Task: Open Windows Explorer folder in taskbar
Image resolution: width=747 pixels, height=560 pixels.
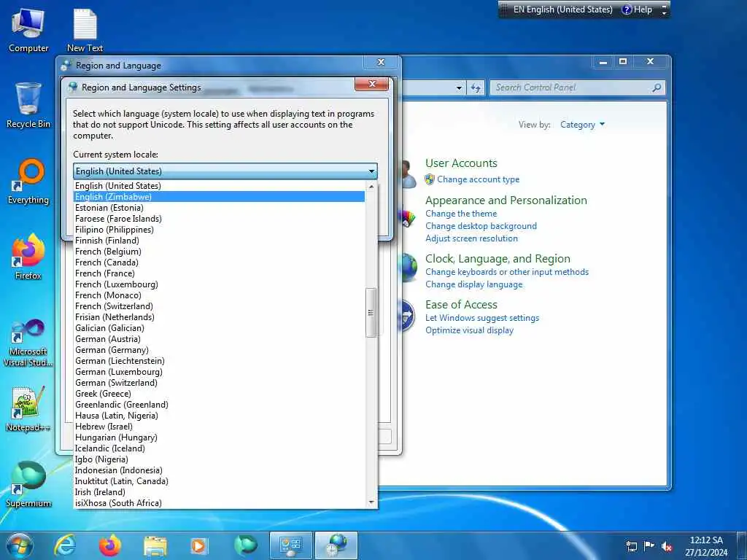Action: pyautogui.click(x=155, y=547)
